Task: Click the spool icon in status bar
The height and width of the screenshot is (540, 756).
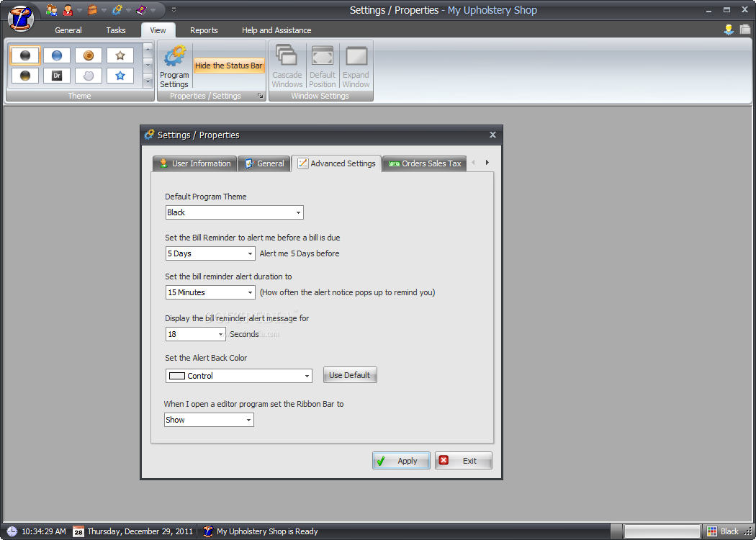Action: (208, 531)
